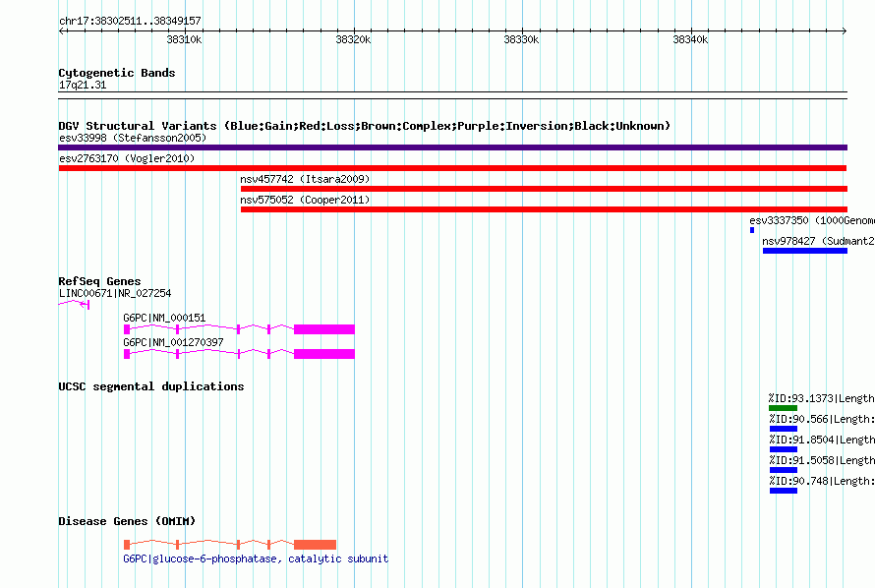Image resolution: width=875 pixels, height=588 pixels.
Task: Select the red esv2763170 loss bar
Action: tap(452, 168)
